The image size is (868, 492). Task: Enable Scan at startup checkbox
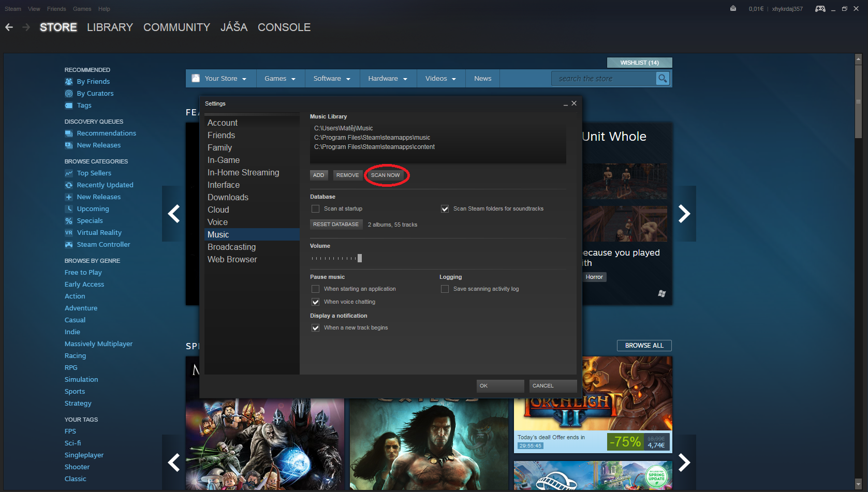click(x=315, y=209)
